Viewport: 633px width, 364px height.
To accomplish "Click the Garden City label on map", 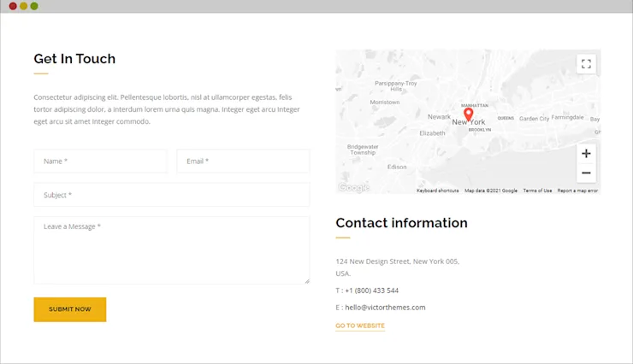I will pos(534,119).
